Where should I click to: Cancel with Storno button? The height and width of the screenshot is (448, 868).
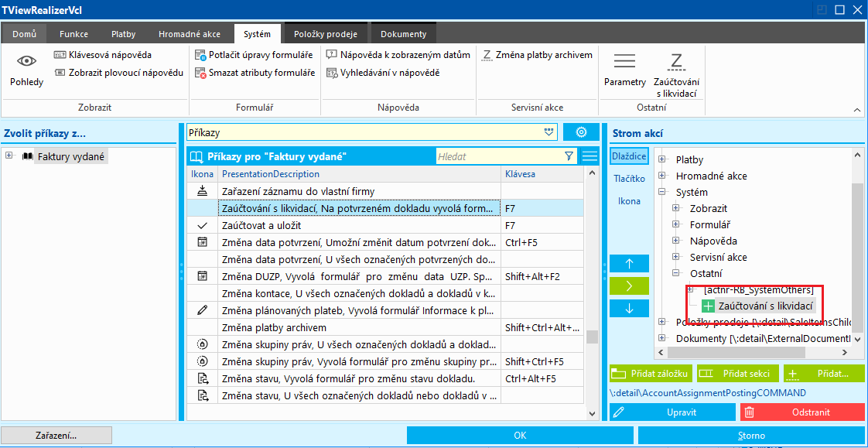(752, 436)
